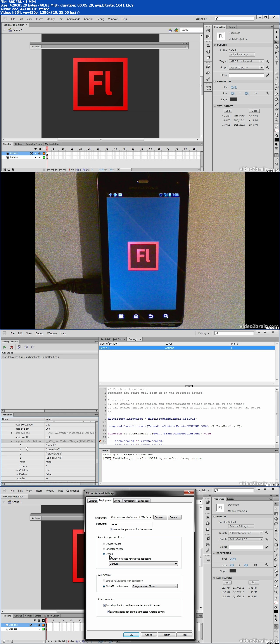Toggle Launch application on connected Android device checkbox
This screenshot has width=280, height=644.
tap(108, 612)
